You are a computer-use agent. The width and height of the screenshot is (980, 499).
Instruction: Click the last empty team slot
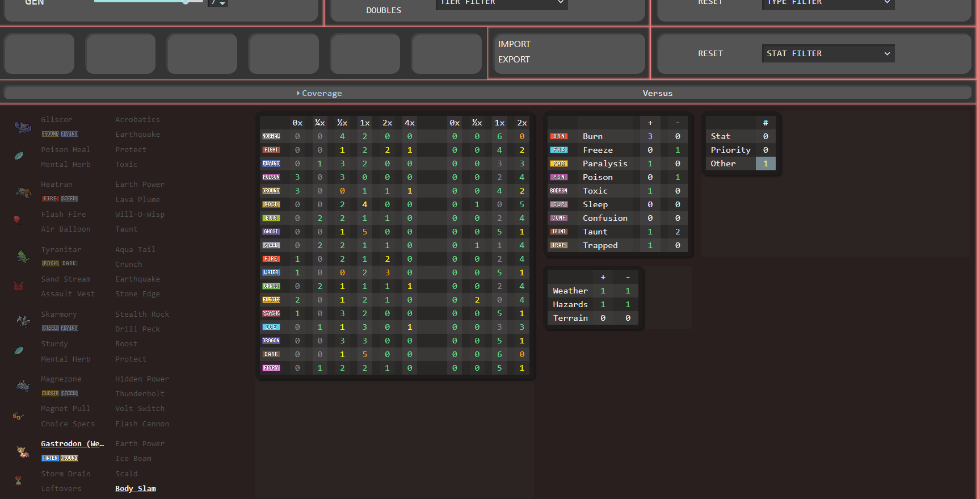pos(447,53)
